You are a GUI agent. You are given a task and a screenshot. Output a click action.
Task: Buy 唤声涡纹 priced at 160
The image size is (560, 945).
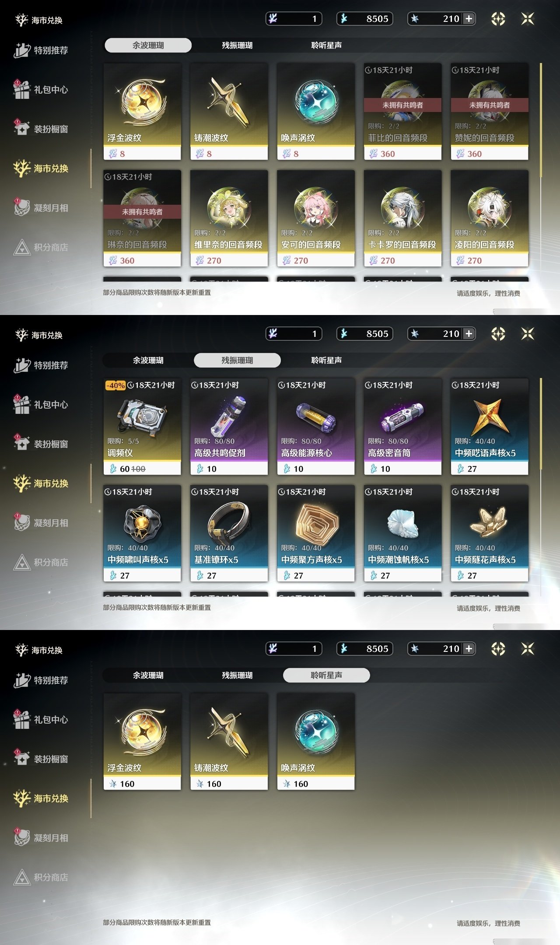[x=316, y=742]
